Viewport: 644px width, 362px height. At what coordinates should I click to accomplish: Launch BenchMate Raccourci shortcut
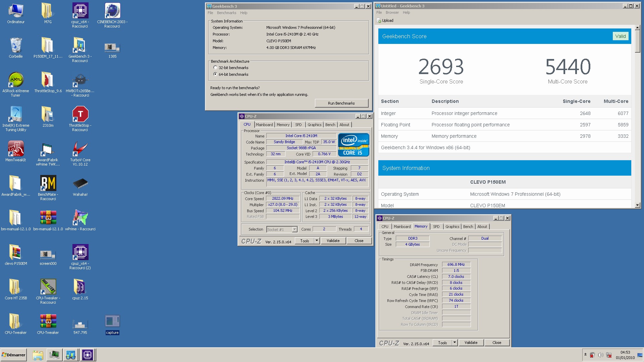48,188
